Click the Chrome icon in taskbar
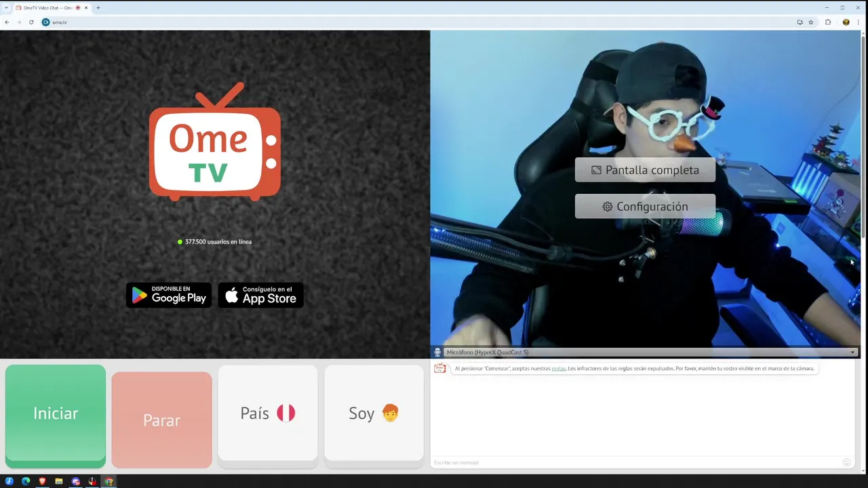 click(109, 481)
